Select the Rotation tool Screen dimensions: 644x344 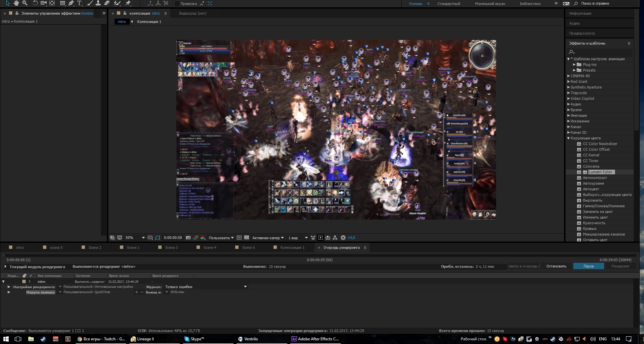click(x=35, y=3)
